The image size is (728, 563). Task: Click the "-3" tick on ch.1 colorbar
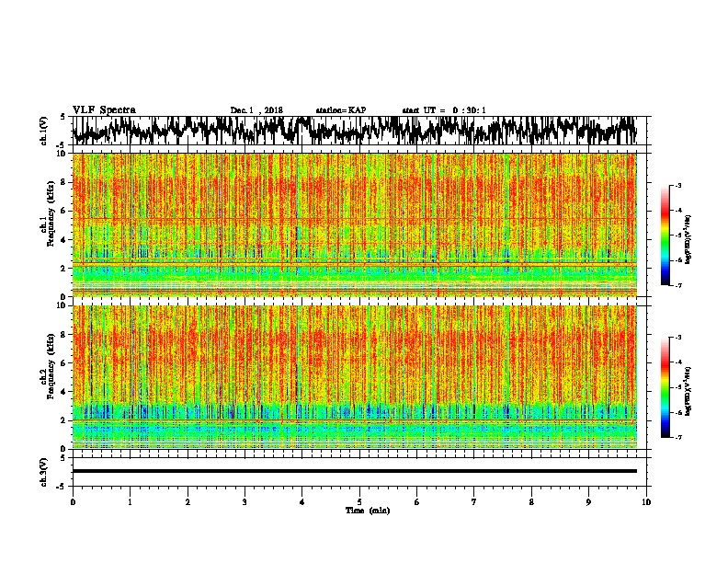(678, 186)
